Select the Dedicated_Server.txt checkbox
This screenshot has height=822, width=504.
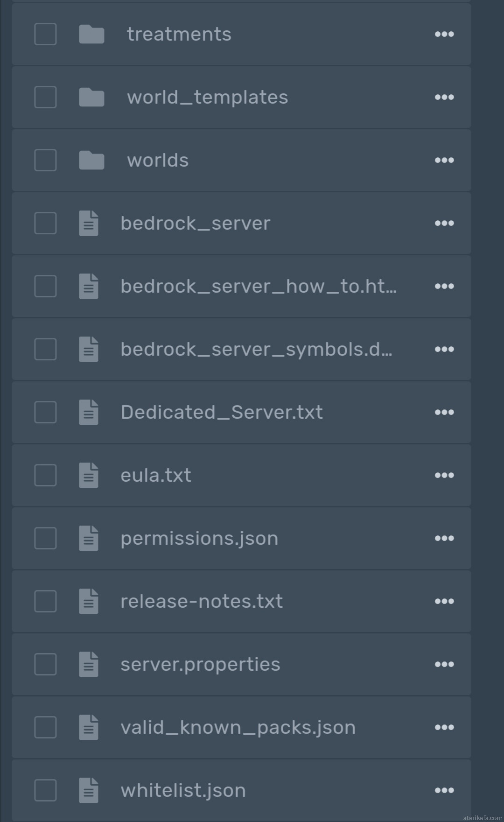click(45, 412)
